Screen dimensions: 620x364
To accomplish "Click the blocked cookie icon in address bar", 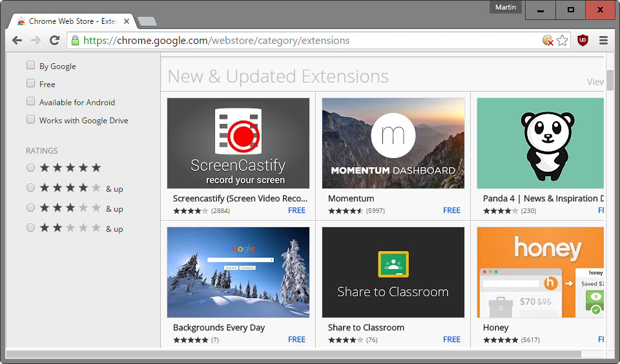I will click(548, 40).
